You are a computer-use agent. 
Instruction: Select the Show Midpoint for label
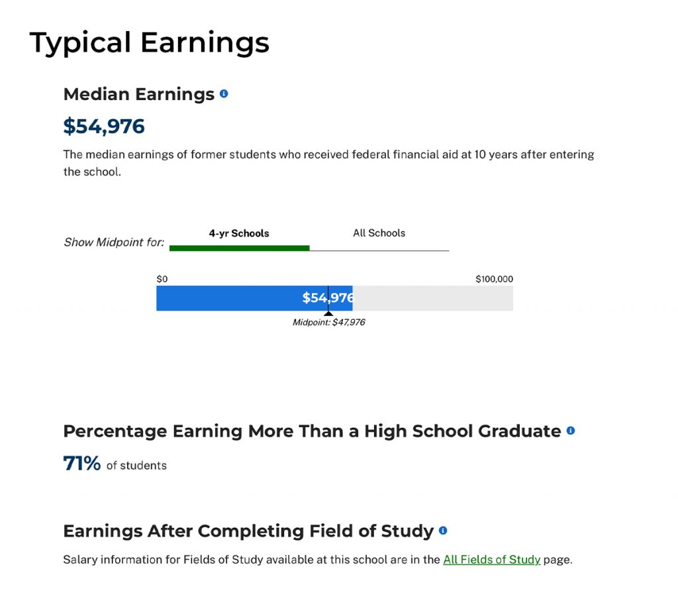[x=113, y=242]
